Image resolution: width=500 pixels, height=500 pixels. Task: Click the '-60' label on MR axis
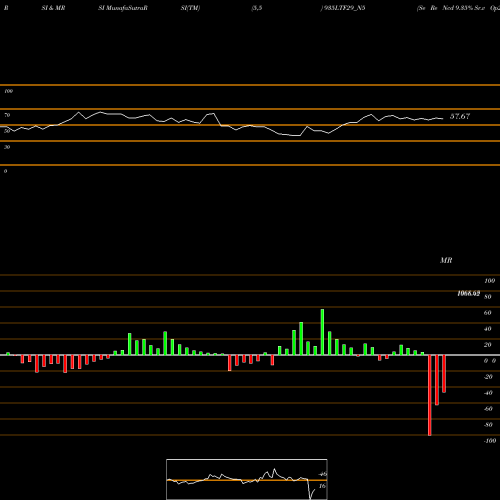488,409
